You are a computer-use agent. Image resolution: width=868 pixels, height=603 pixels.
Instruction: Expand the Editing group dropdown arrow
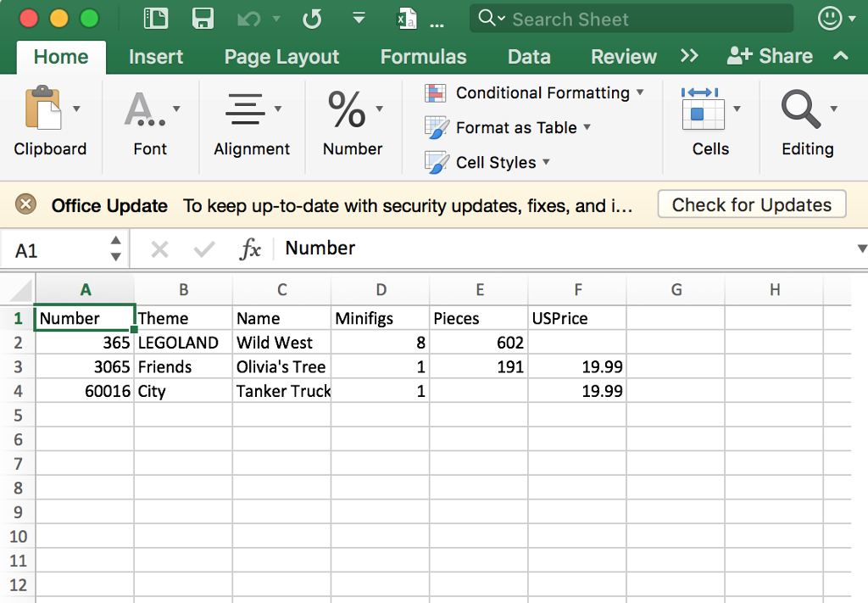834,109
